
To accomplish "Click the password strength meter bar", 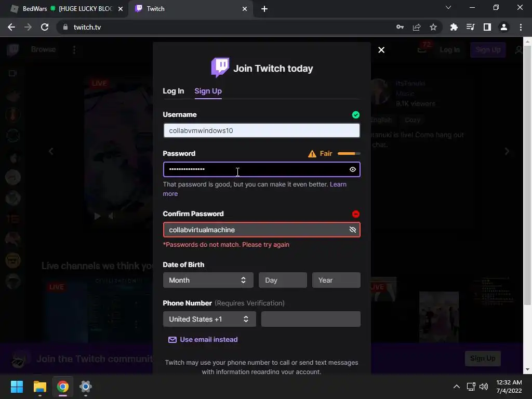I will (349, 154).
